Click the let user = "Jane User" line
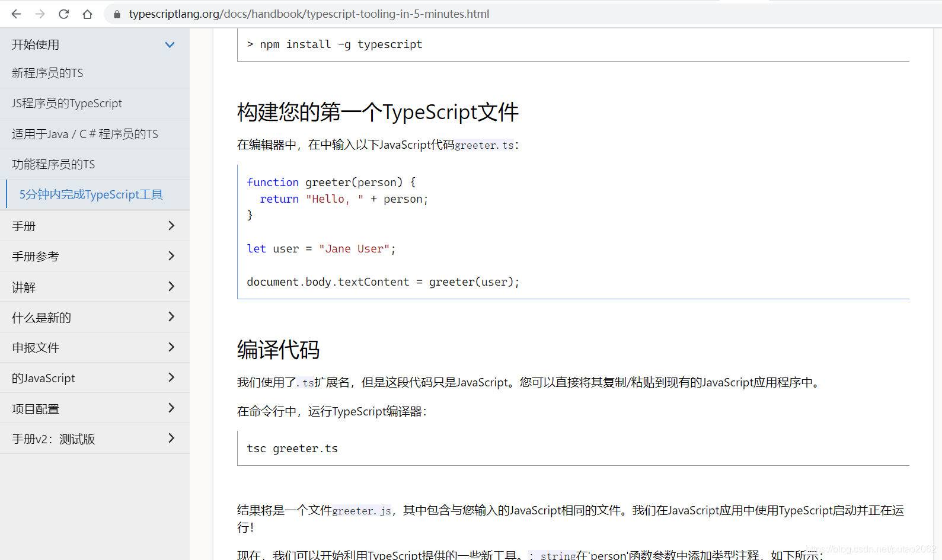This screenshot has width=942, height=560. [x=321, y=249]
